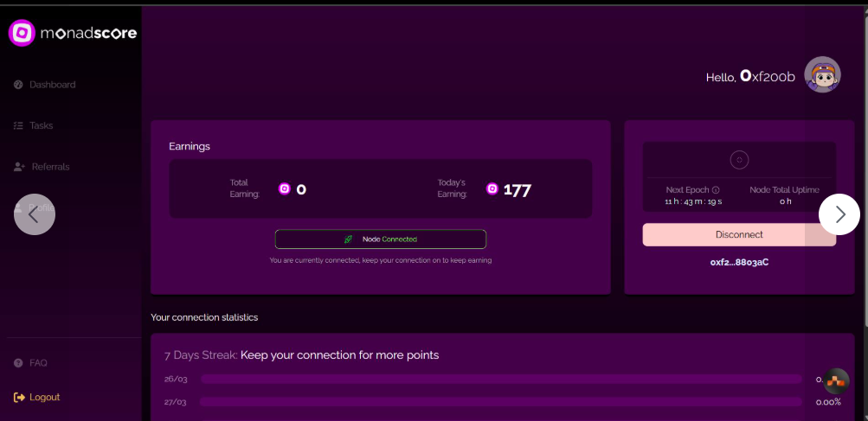Click the 'Your connection statistics' heading
This screenshot has height=421, width=868.
204,317
